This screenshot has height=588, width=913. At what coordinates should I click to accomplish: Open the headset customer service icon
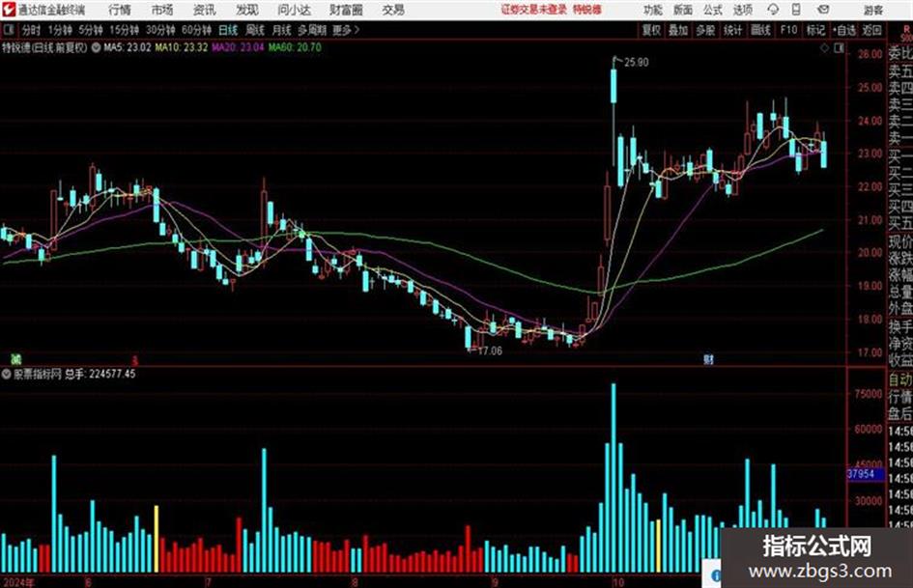773,10
